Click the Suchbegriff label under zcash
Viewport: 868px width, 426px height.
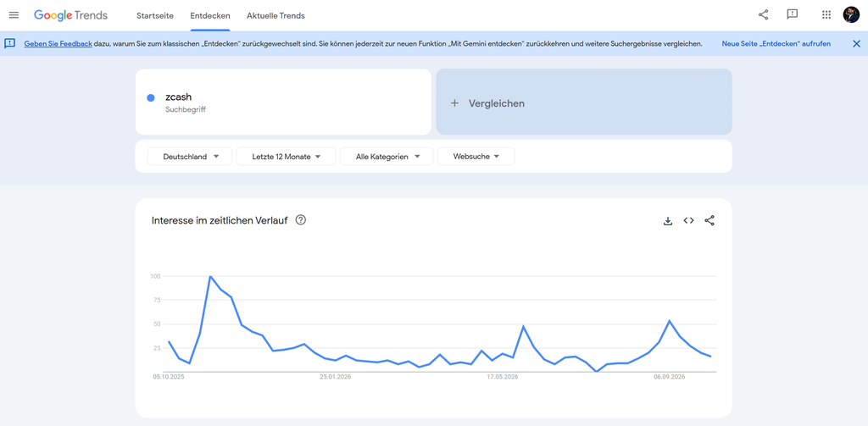tap(186, 109)
